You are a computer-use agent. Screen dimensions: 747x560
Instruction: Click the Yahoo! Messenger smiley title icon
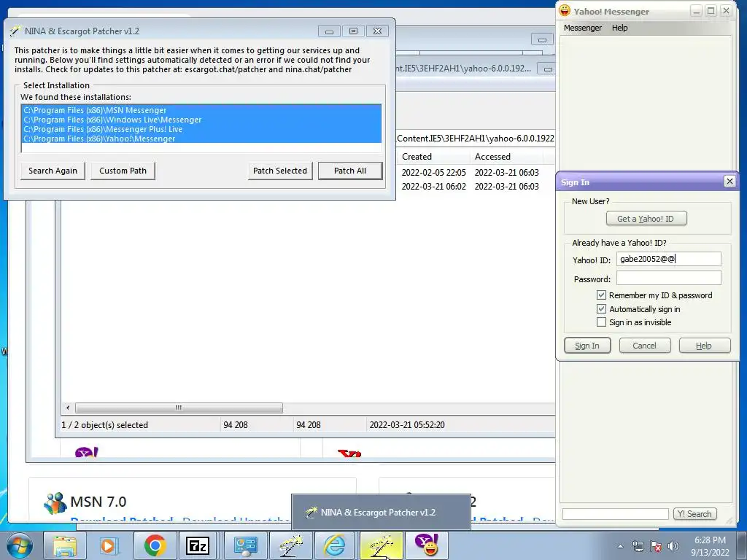click(x=565, y=11)
